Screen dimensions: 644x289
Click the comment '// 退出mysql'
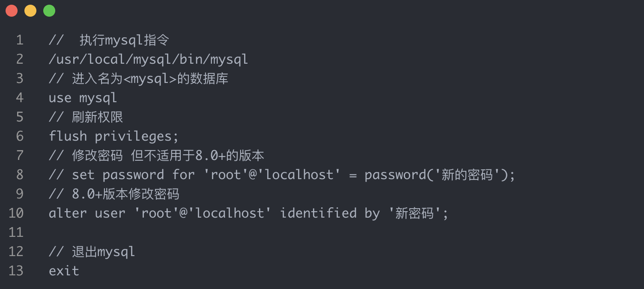(x=92, y=252)
